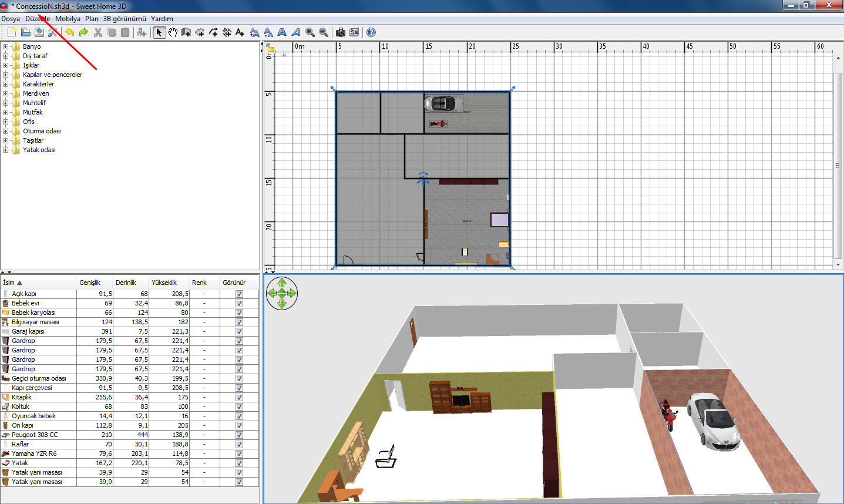Screen dimensions: 844x504
Task: Zoom out of the plan
Action: pyautogui.click(x=323, y=32)
